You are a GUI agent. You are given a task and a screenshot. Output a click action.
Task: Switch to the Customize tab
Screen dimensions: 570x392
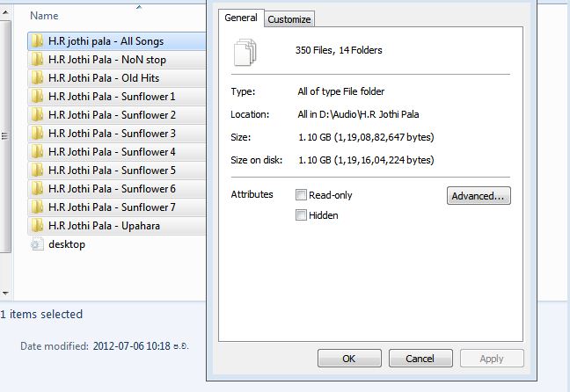point(289,19)
